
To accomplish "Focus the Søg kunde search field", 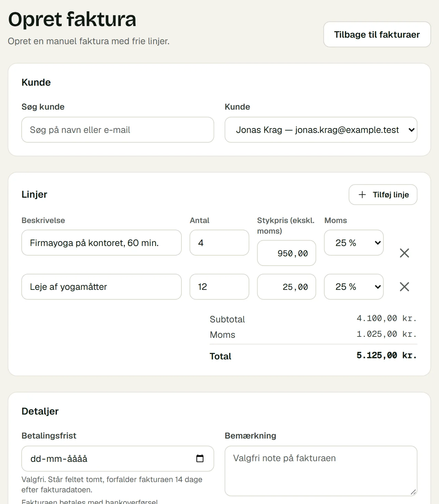I will 118,130.
